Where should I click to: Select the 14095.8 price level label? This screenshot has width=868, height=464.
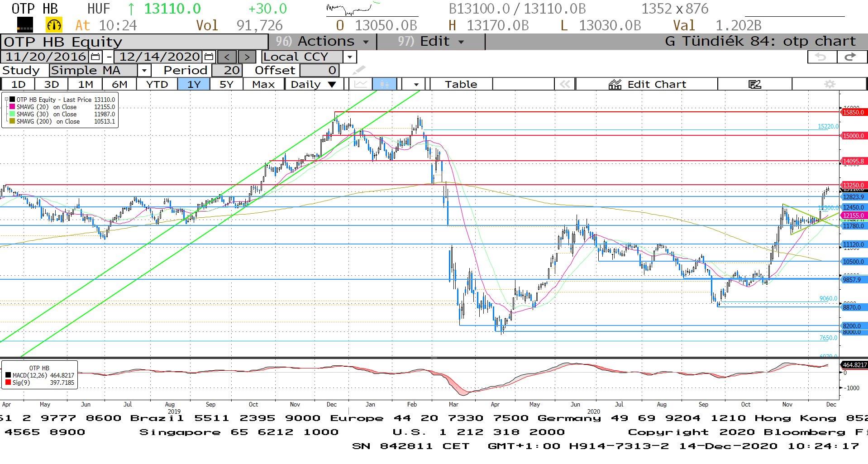(854, 161)
